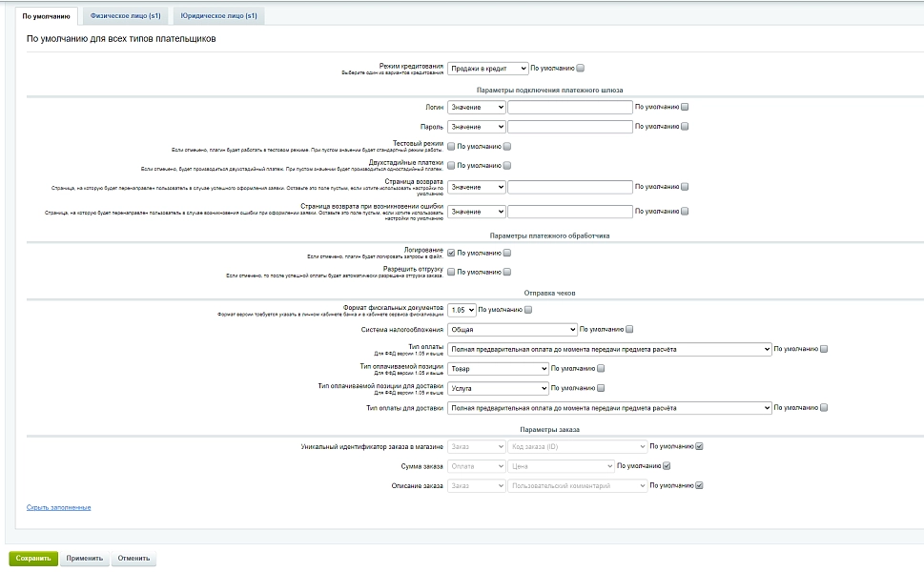Open the Режим кредитования dropdown
Viewport: 924px width, 572px height.
[x=487, y=69]
